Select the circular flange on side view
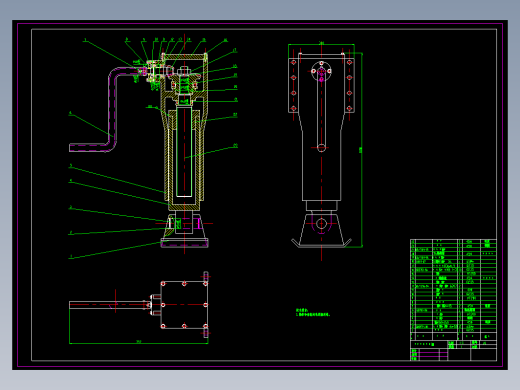This screenshot has height=390, width=520. tap(321, 71)
